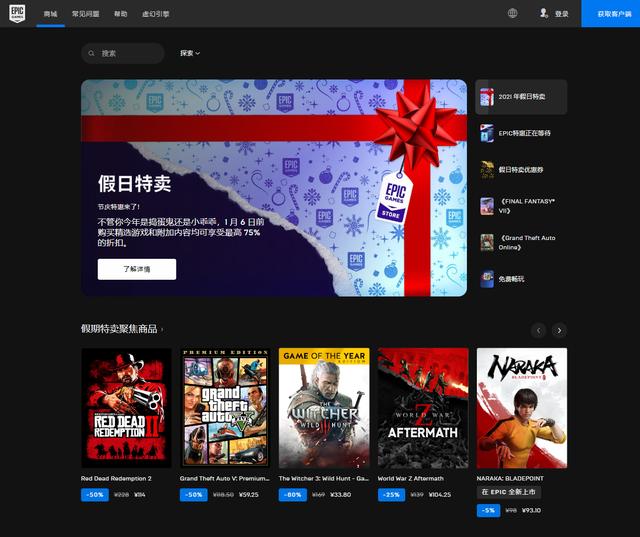Open the 商城 tab
640x537 pixels.
(50, 14)
